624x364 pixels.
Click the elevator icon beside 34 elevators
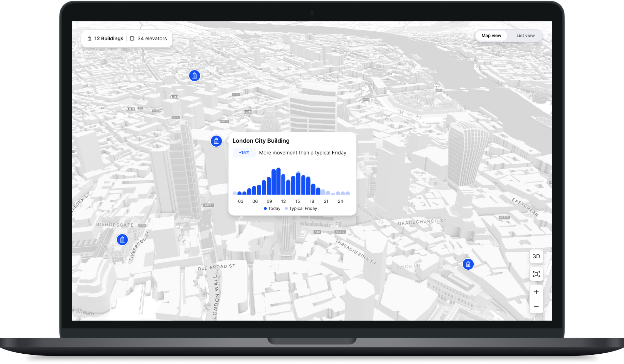(x=132, y=38)
